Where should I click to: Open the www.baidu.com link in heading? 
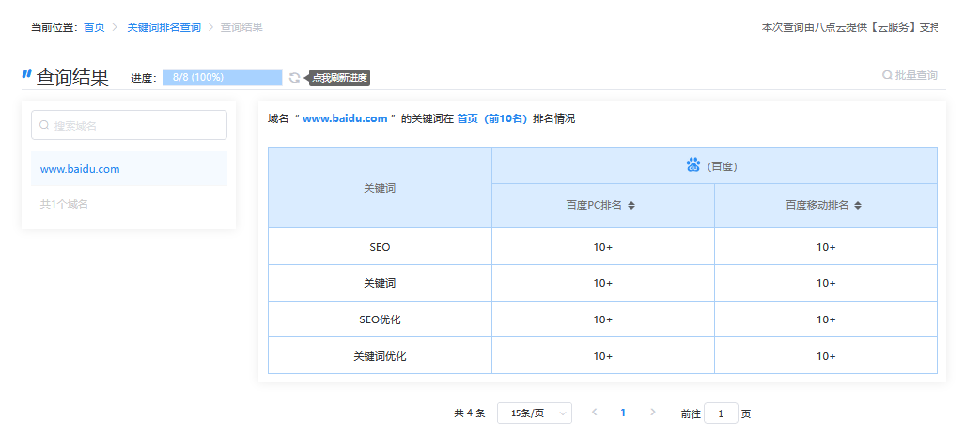pyautogui.click(x=345, y=119)
